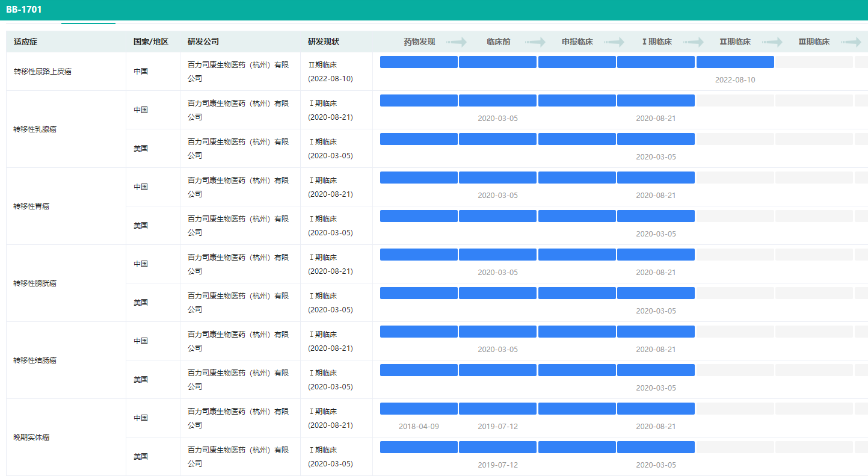
Task: Click the 研发公司 column header
Action: 203,42
